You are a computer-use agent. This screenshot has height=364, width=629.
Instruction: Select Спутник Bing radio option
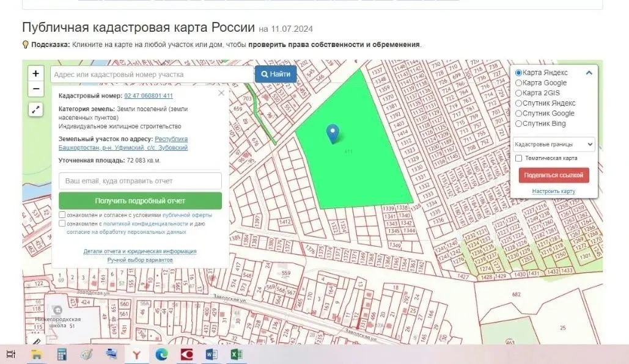(x=518, y=123)
